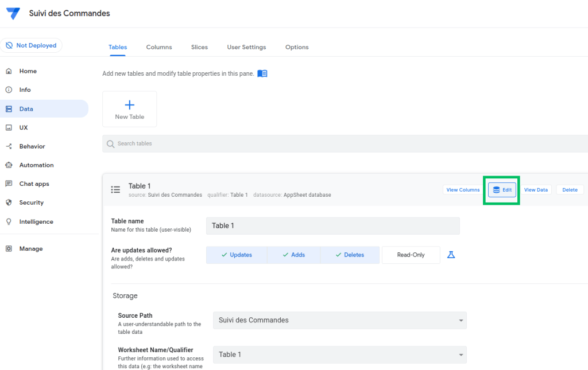Switch to the Slices tab
Screen dimensions: 588x370
[199, 47]
